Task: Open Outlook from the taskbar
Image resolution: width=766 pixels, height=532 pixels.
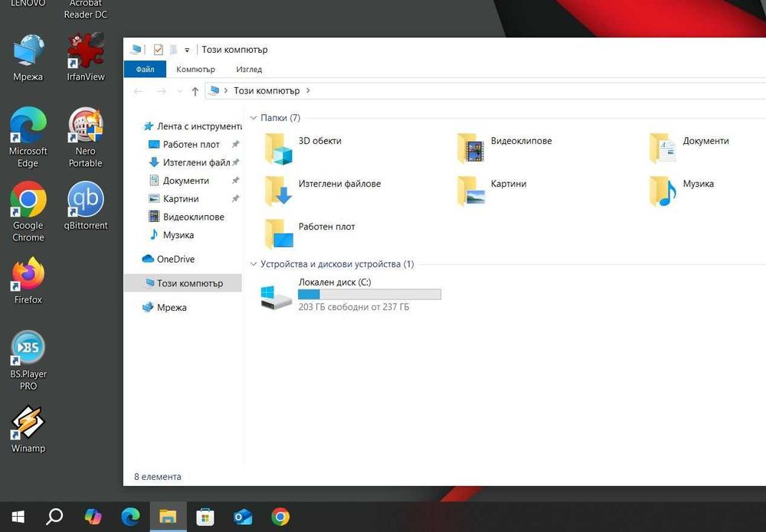Action: pyautogui.click(x=243, y=517)
